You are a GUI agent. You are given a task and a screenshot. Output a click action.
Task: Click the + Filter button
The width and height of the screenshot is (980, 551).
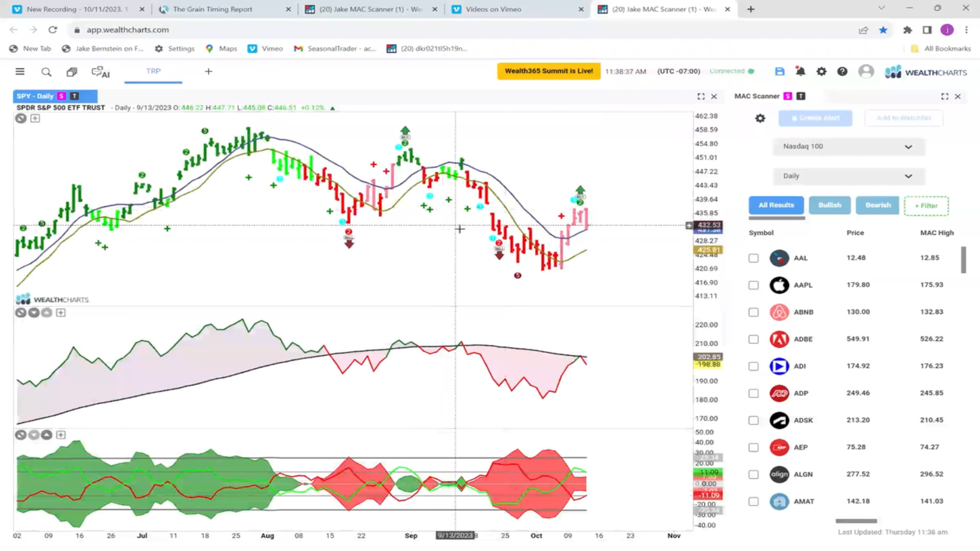926,206
